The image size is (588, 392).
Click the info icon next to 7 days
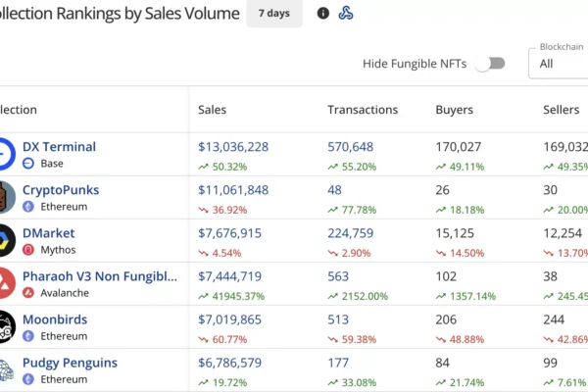[x=323, y=14]
